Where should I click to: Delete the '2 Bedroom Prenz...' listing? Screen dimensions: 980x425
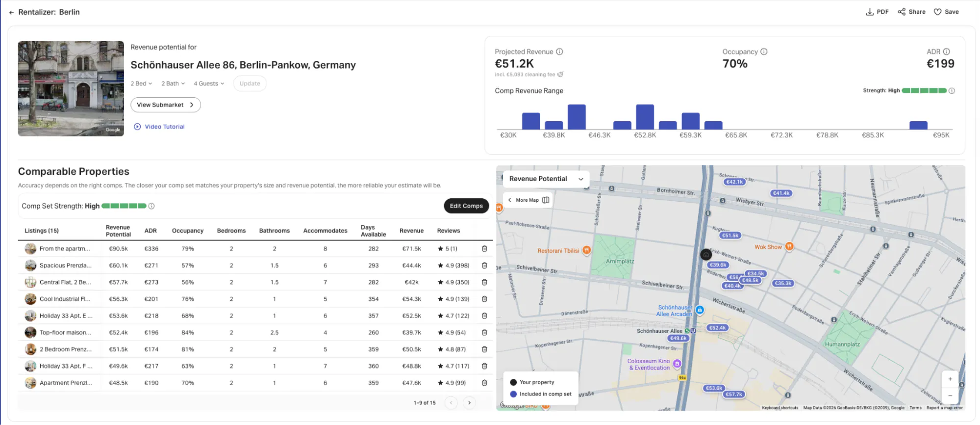[x=484, y=349]
